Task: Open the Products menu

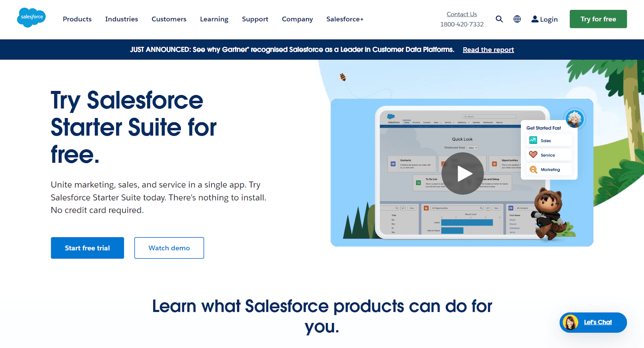Action: (77, 19)
